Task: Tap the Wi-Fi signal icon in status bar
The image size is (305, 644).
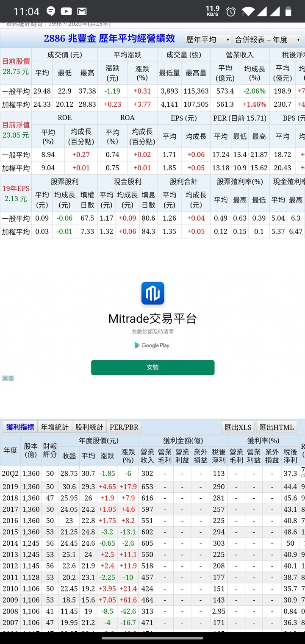Action: coord(249,11)
